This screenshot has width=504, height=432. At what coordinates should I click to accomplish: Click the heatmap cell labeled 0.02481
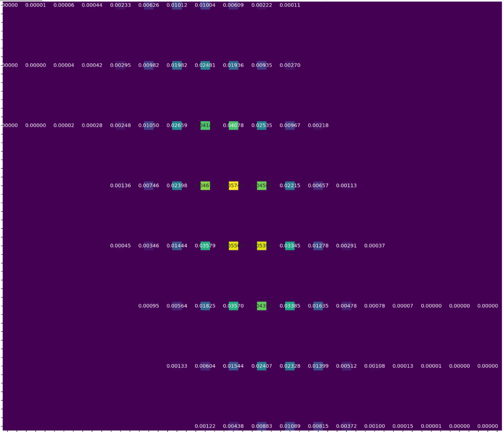coord(205,65)
